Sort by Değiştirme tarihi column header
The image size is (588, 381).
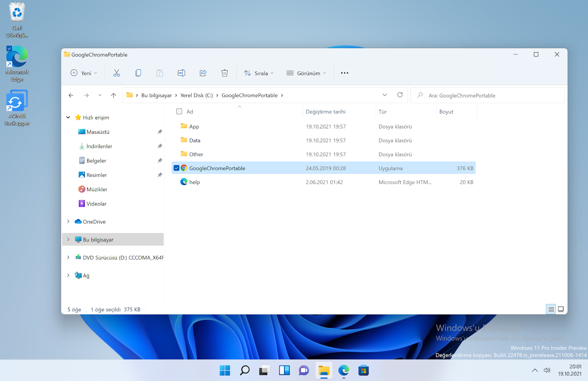(326, 112)
